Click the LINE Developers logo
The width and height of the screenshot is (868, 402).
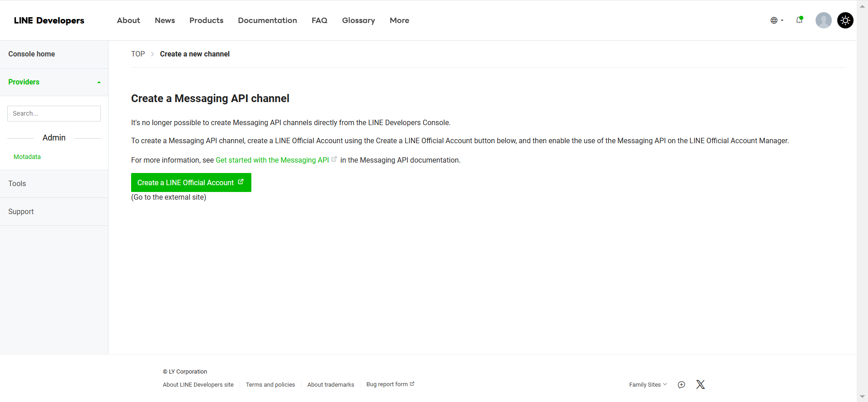point(49,20)
